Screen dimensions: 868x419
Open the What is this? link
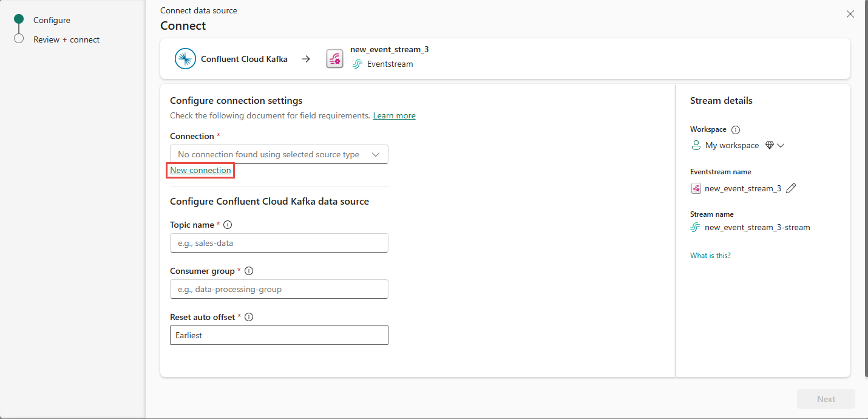(x=710, y=256)
